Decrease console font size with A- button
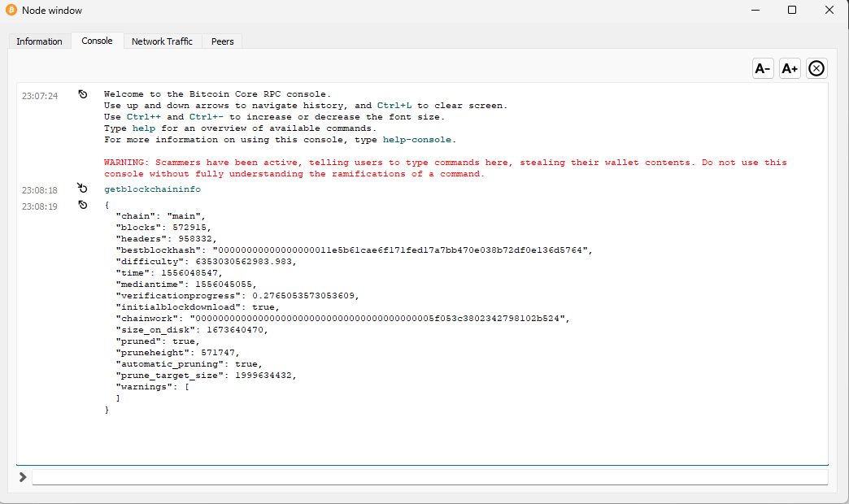 763,69
